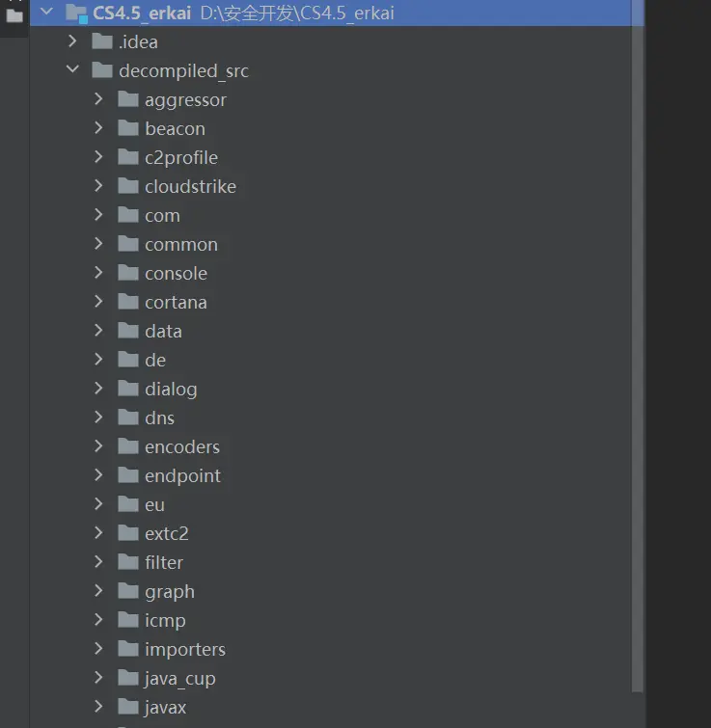The image size is (711, 728).
Task: Click the Project tool window icon in left strip
Action: tap(14, 13)
